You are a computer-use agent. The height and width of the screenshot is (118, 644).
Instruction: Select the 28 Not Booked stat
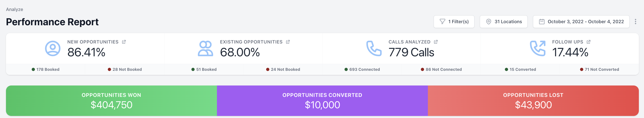pyautogui.click(x=125, y=70)
